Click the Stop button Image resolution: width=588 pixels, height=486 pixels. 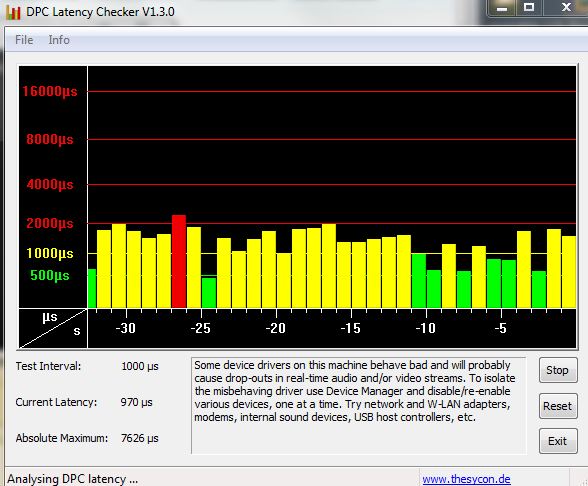(x=558, y=370)
